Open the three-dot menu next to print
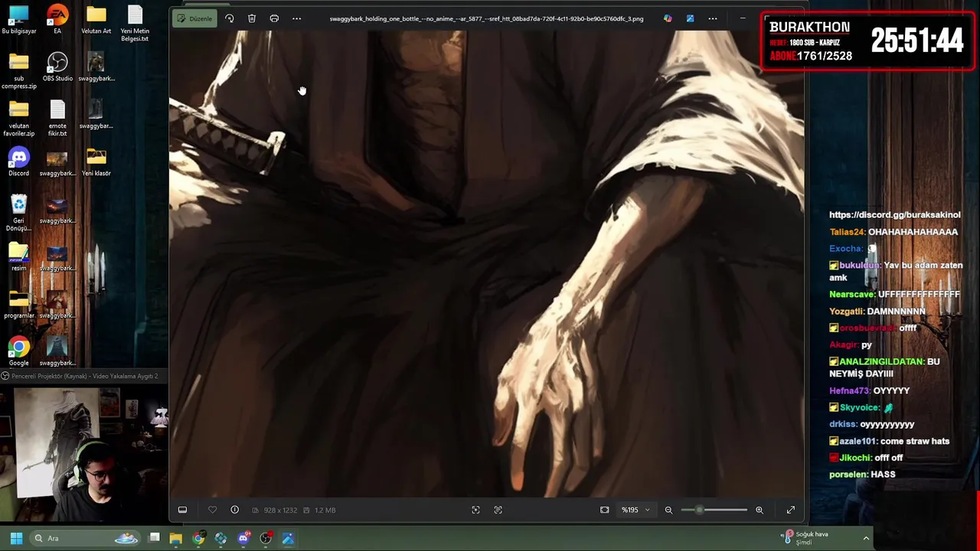 (296, 18)
